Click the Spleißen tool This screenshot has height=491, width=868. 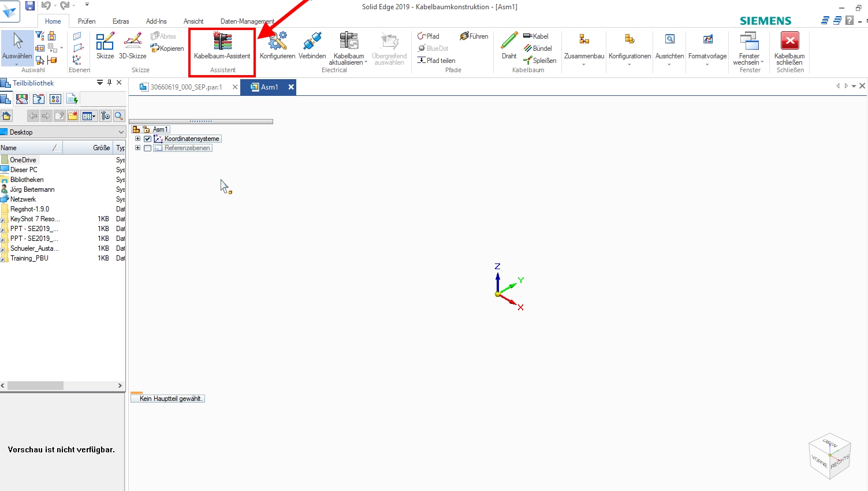click(539, 60)
